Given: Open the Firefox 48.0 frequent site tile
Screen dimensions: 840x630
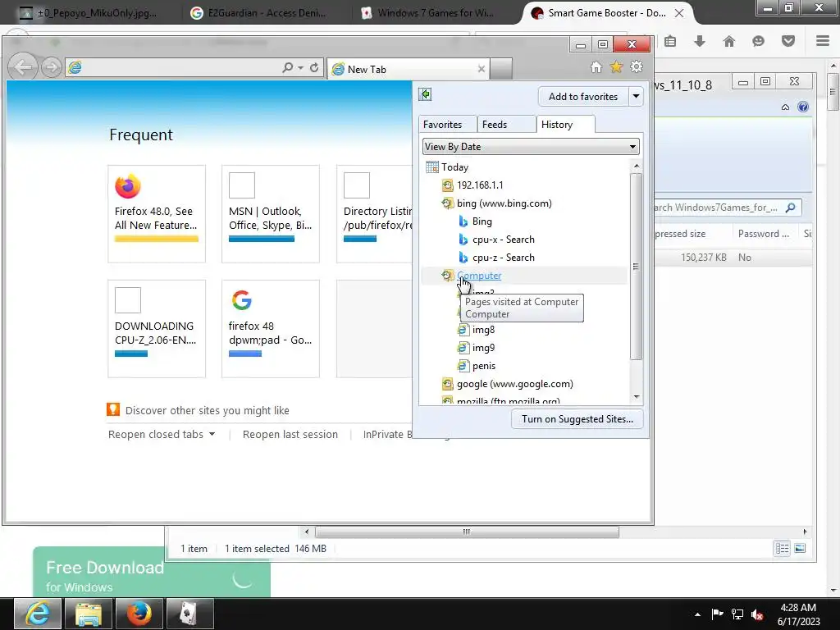Looking at the screenshot, I should [157, 214].
